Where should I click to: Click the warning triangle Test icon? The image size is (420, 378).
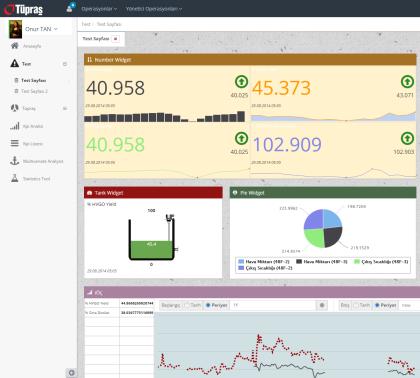15,63
